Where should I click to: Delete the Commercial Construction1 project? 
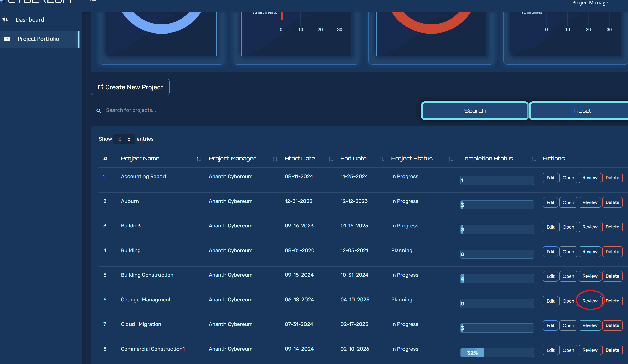pyautogui.click(x=612, y=350)
